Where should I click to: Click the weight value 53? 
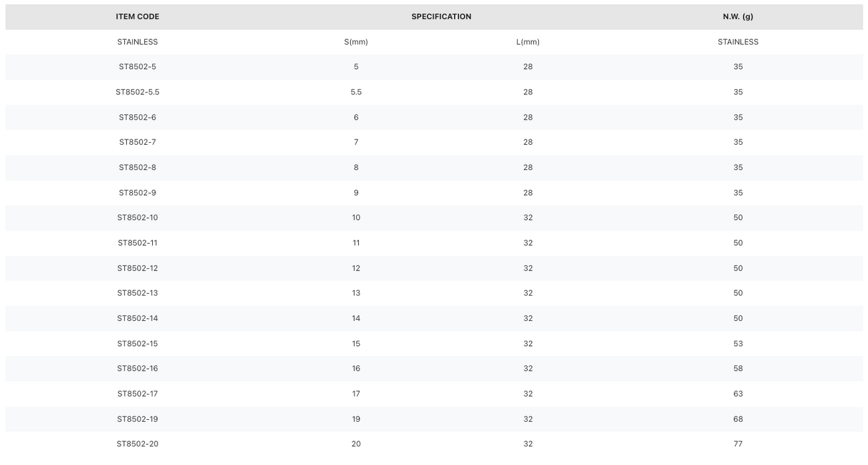coord(738,343)
